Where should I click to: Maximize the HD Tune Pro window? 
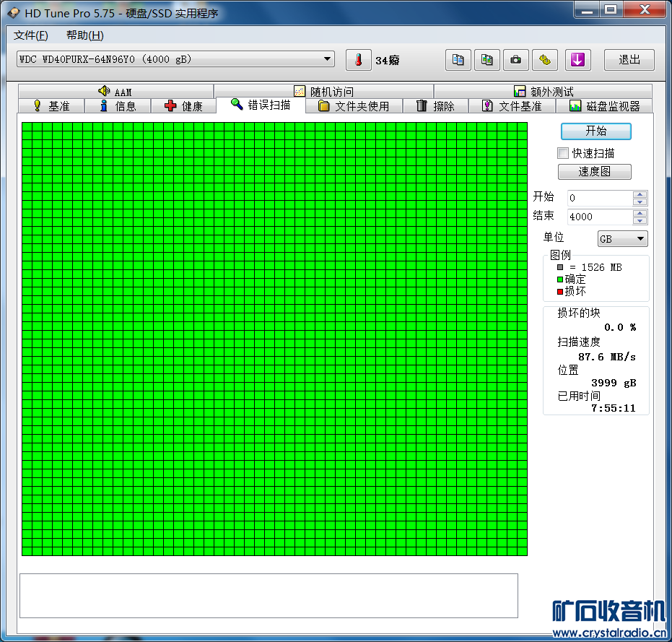pyautogui.click(x=611, y=9)
